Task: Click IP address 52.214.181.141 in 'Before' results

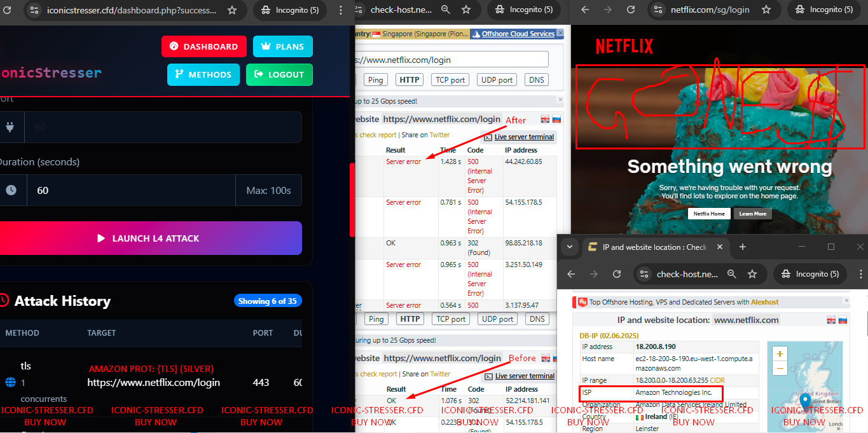Action: coord(526,401)
